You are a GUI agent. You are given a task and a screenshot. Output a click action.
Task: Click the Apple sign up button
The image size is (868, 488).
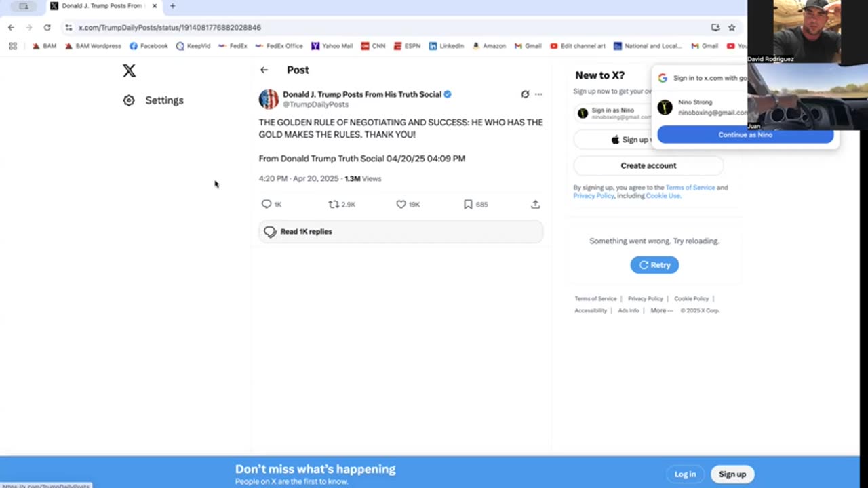pos(613,140)
